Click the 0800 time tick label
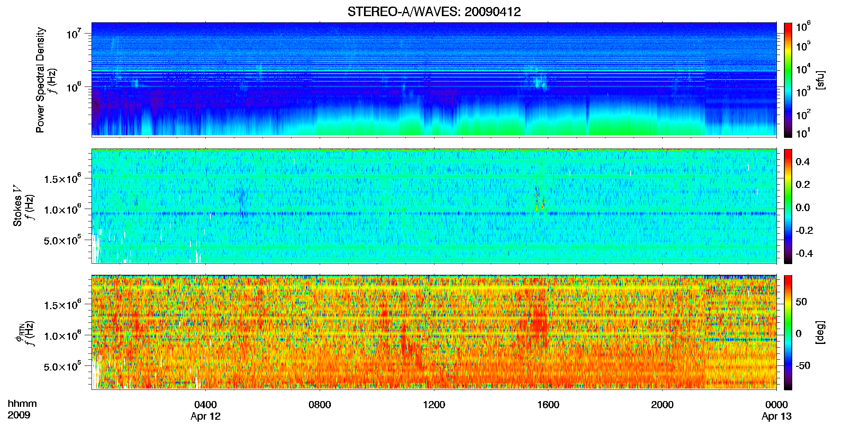Screen dimensions: 868x447 320,404
